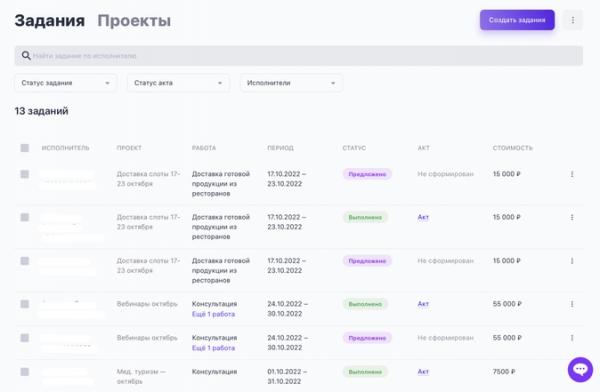Screen dimensions: 600x392
Task: Open Акт link in 55 000 ₽ Выполнено row
Action: pos(423,304)
